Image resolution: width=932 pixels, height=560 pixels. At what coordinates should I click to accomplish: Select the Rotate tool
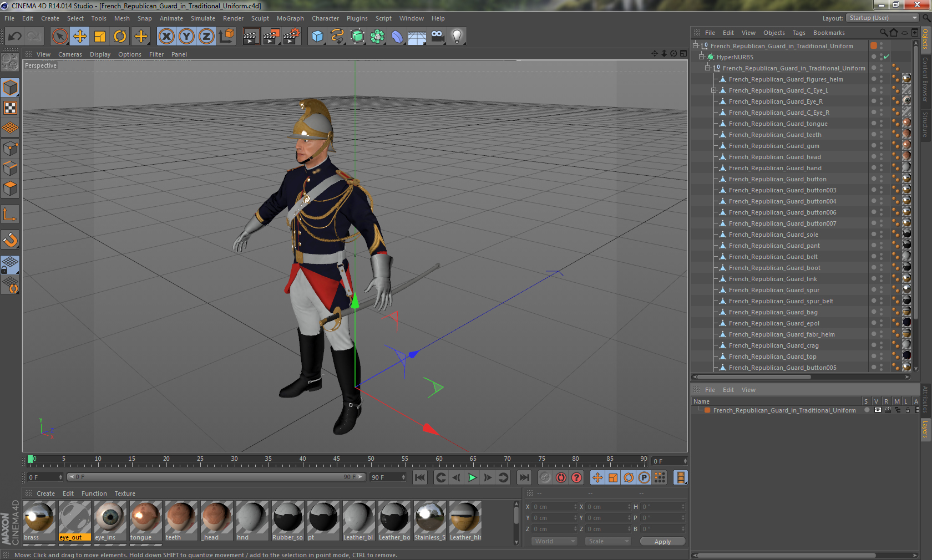(x=120, y=37)
